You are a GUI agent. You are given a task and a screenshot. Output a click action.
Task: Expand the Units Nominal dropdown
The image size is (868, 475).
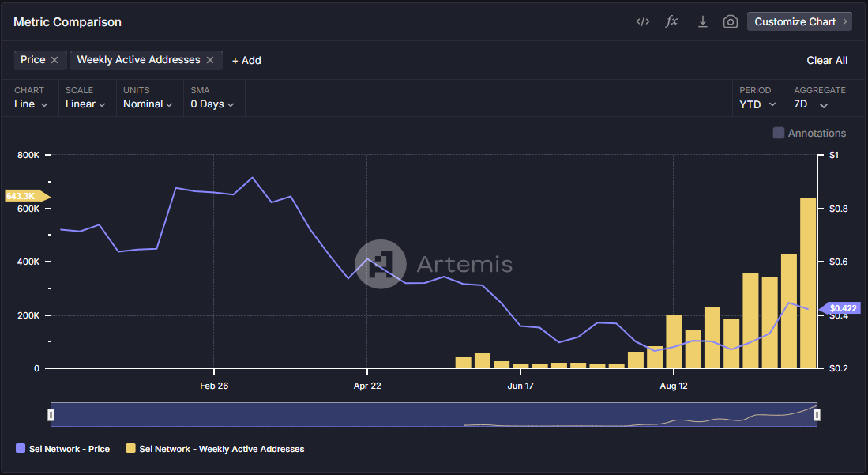pyautogui.click(x=147, y=104)
